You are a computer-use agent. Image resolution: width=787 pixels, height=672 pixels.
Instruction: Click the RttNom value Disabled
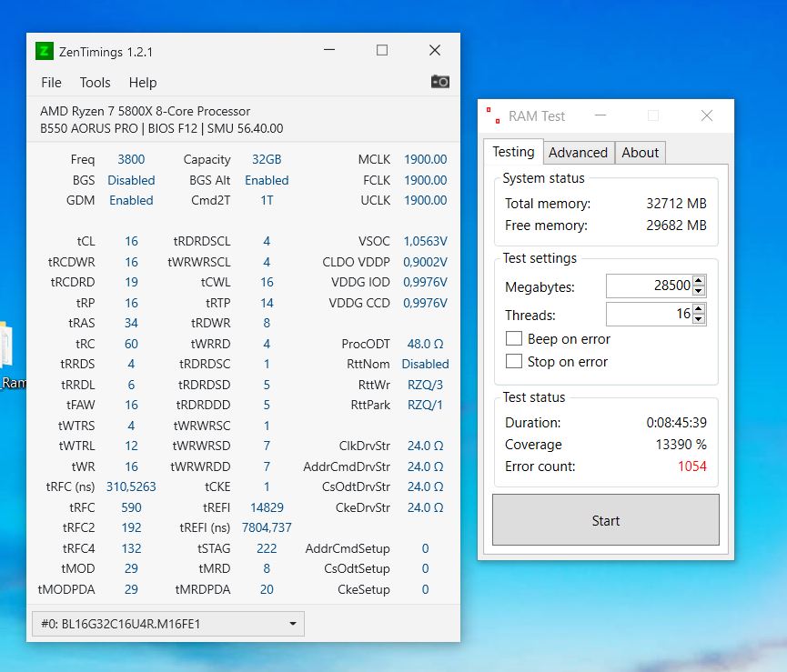pos(425,364)
